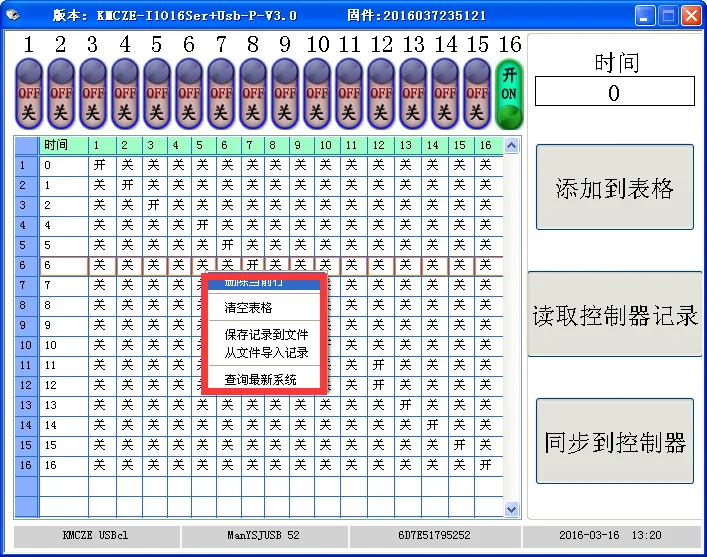Select row header 6 in table
Screen dimensions: 707x557
27,266
